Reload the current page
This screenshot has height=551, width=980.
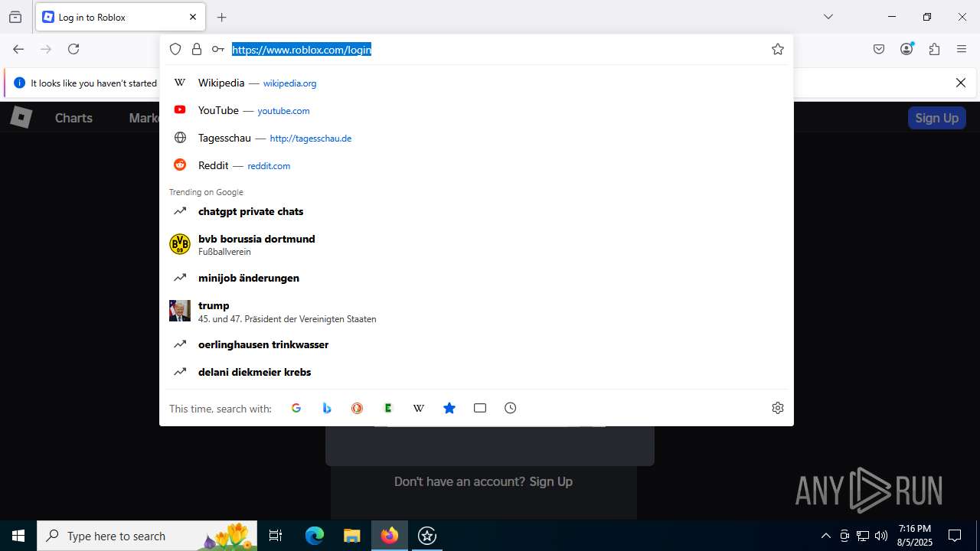[x=73, y=49]
